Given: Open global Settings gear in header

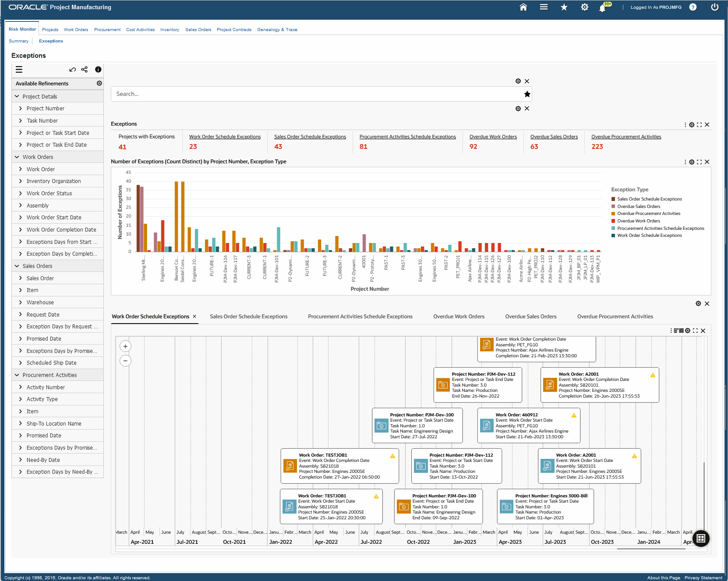Looking at the screenshot, I should 585,7.
